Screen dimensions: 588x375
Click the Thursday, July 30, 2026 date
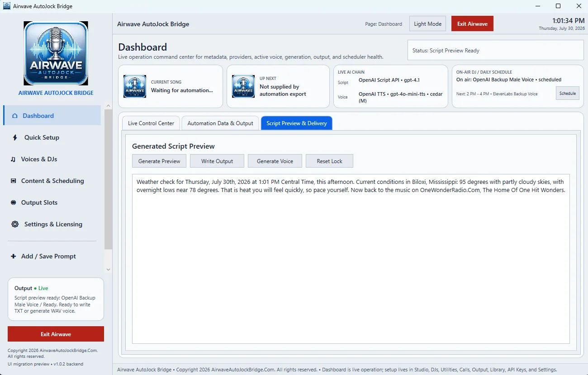click(562, 28)
